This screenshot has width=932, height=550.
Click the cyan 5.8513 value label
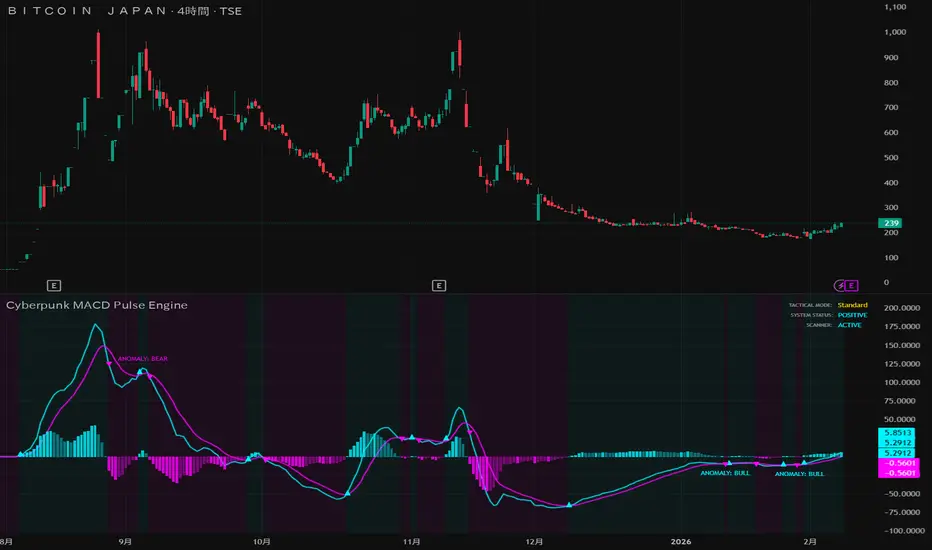[x=898, y=433]
